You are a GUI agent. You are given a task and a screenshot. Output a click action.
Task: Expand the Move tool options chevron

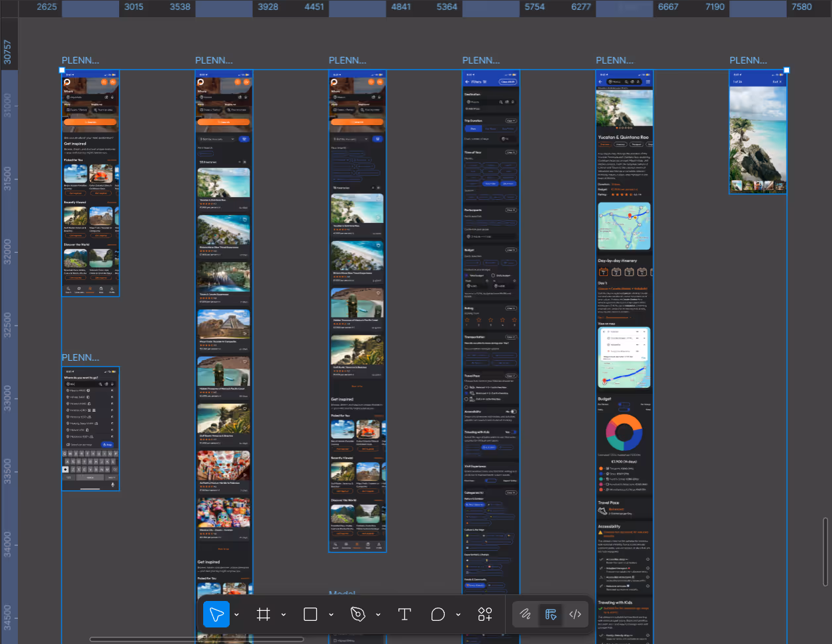click(x=236, y=615)
